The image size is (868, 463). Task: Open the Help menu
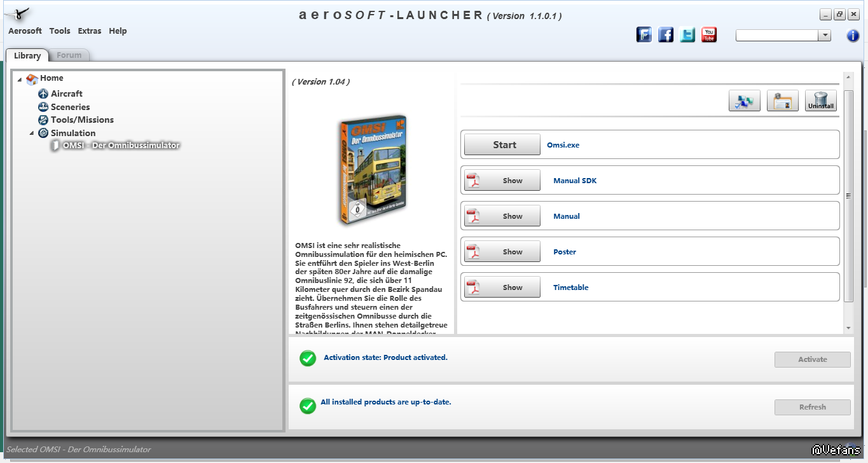coord(118,31)
